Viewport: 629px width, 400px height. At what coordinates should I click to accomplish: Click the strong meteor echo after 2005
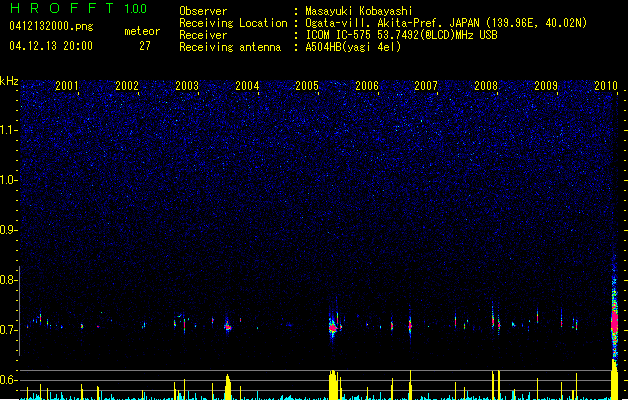click(333, 327)
